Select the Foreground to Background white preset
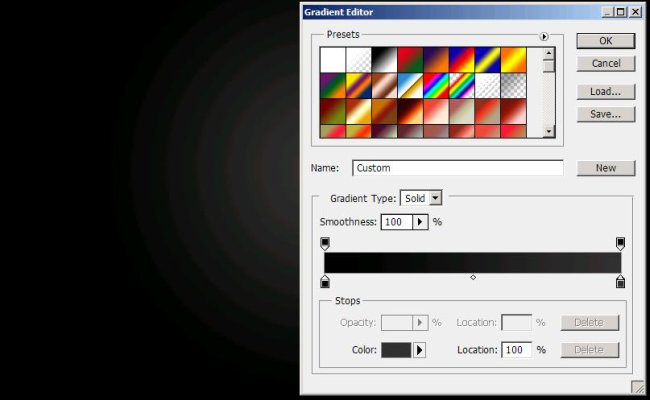This screenshot has width=650, height=400. pyautogui.click(x=332, y=60)
